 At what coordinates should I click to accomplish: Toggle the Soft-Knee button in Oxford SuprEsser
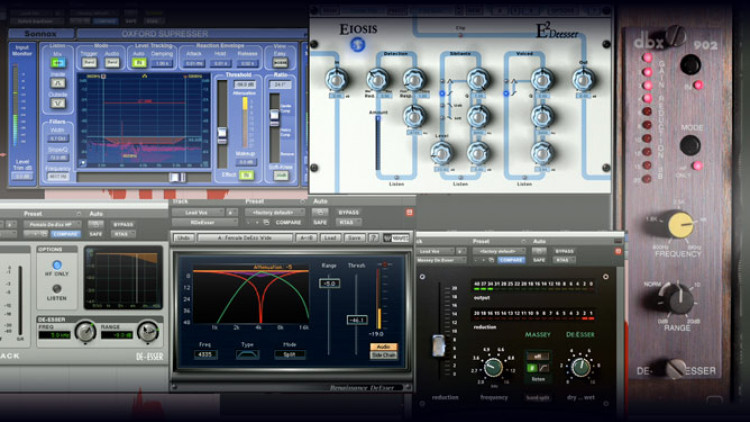(x=281, y=176)
